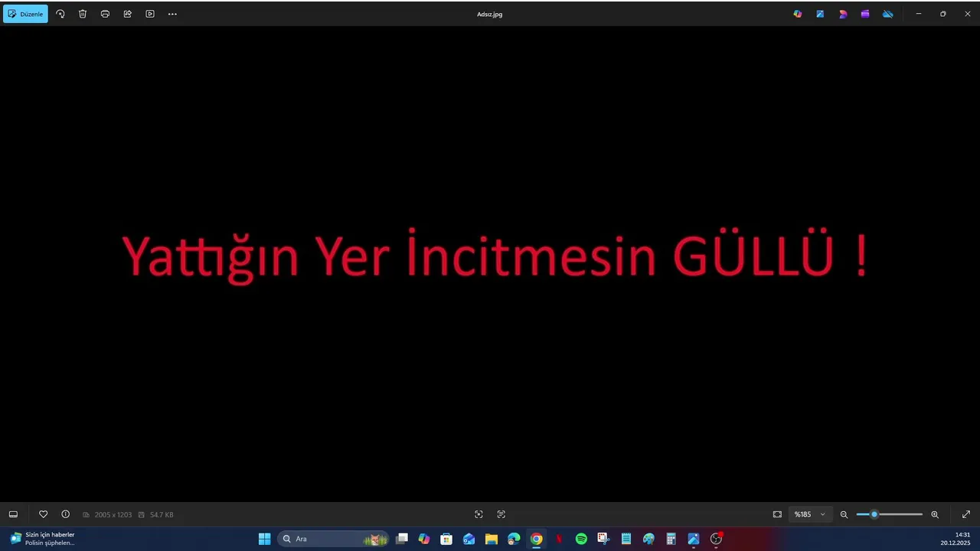Click the Ara taskbar search box
Image resolution: width=980 pixels, height=551 pixels.
tap(332, 539)
